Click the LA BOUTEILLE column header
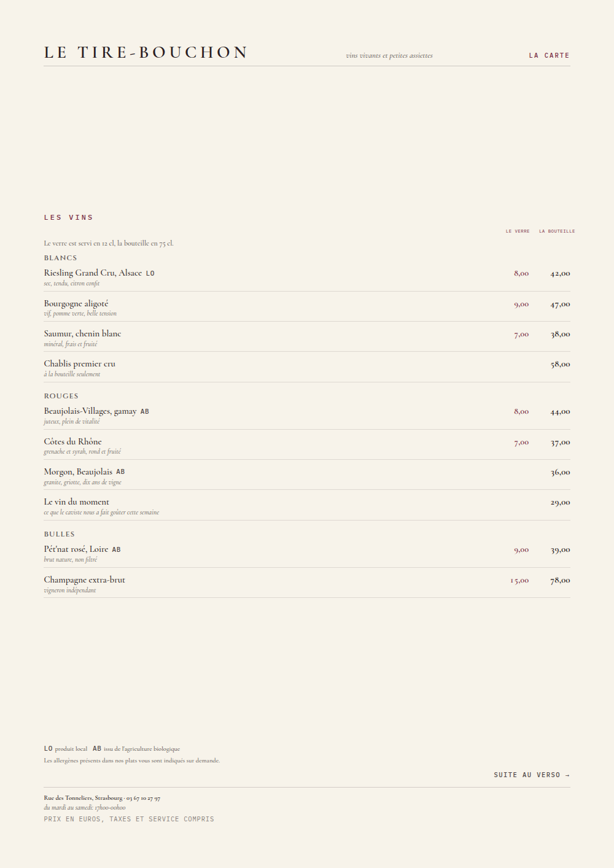The image size is (614, 868). coord(557,231)
